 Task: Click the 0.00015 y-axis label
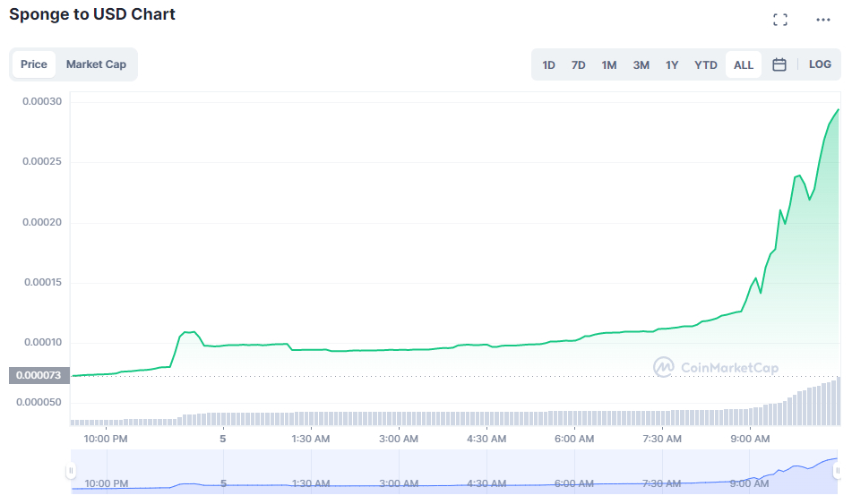[x=43, y=282]
